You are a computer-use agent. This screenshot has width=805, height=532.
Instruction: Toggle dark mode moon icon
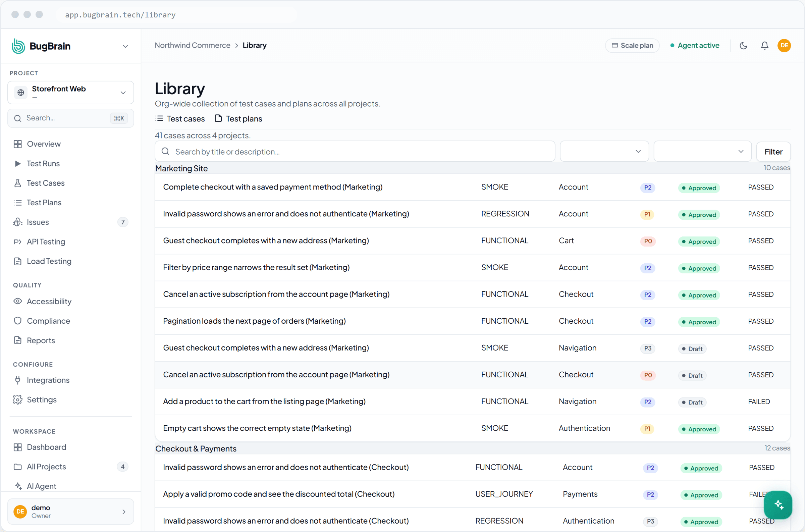[743, 46]
